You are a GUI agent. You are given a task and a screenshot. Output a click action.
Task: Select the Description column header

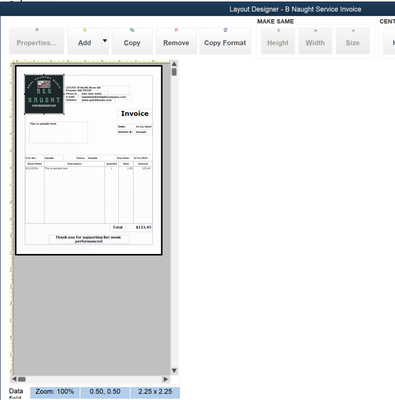click(x=74, y=164)
